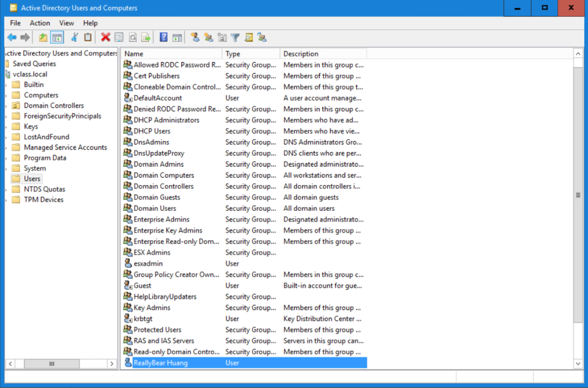Create new organizational unit toolbar icon
588x388 pixels.
[222, 37]
